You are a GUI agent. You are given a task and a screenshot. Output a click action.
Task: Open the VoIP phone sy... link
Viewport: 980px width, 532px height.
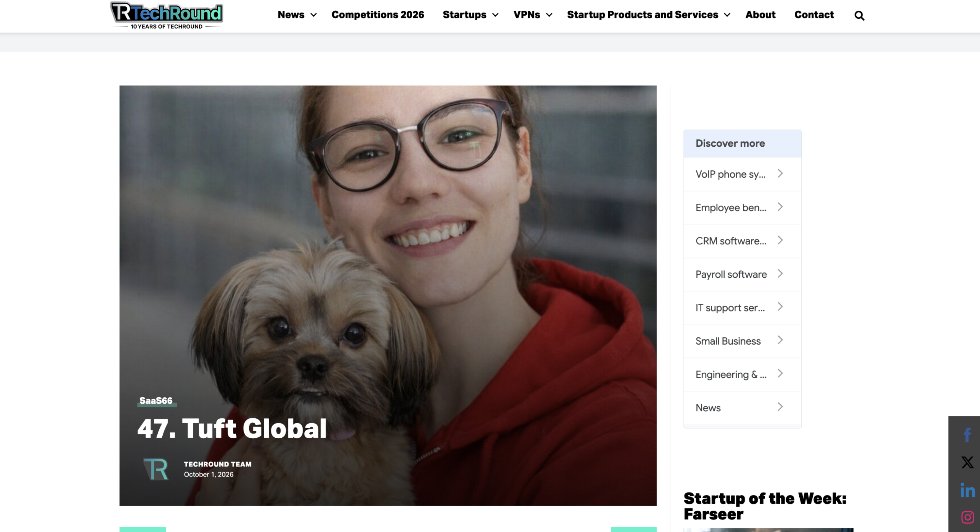point(730,174)
